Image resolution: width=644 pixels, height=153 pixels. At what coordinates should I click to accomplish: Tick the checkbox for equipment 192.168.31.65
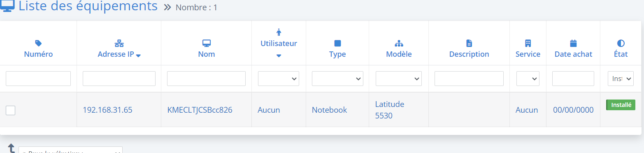click(11, 110)
